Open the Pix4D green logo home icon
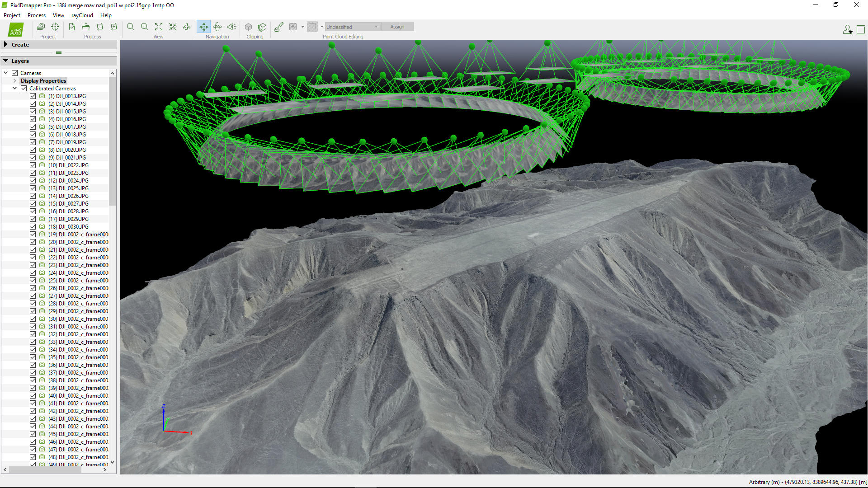 coord(16,30)
